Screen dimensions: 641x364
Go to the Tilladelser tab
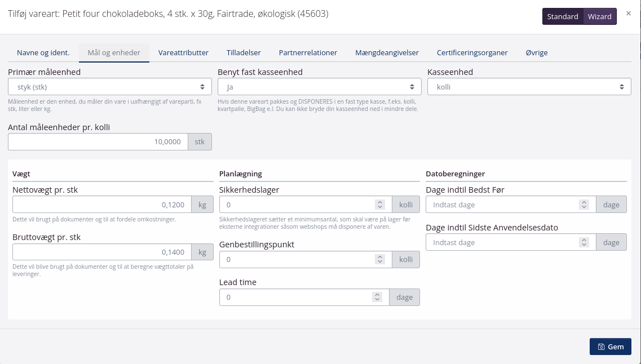[x=244, y=53]
